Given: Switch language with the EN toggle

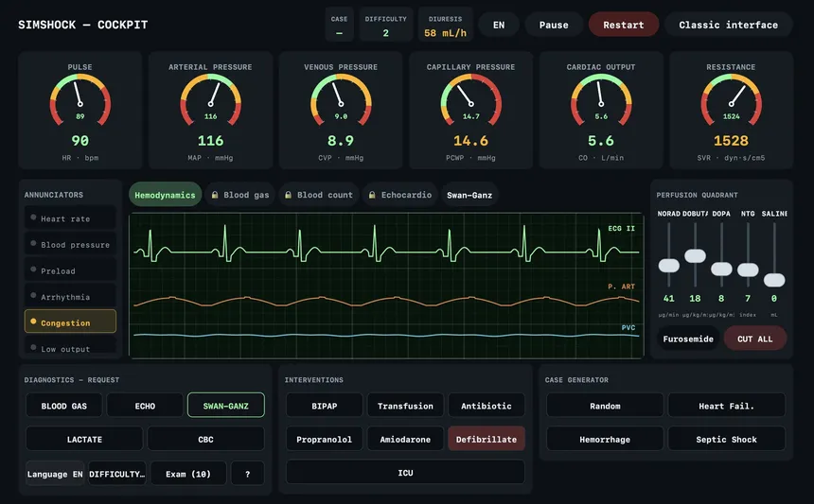Looking at the screenshot, I should tap(499, 25).
